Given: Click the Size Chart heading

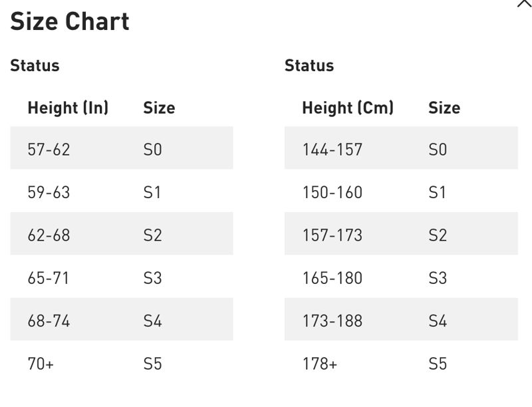Looking at the screenshot, I should [70, 22].
